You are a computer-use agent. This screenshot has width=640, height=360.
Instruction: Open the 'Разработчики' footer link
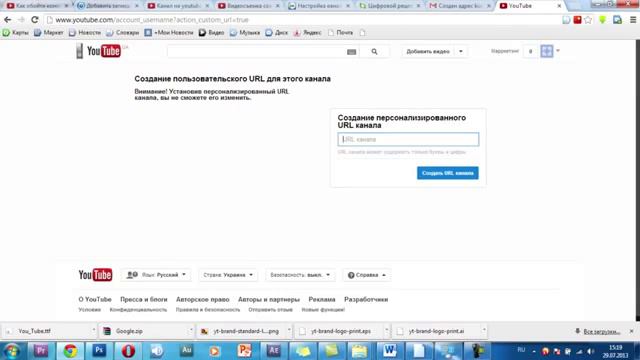click(366, 300)
